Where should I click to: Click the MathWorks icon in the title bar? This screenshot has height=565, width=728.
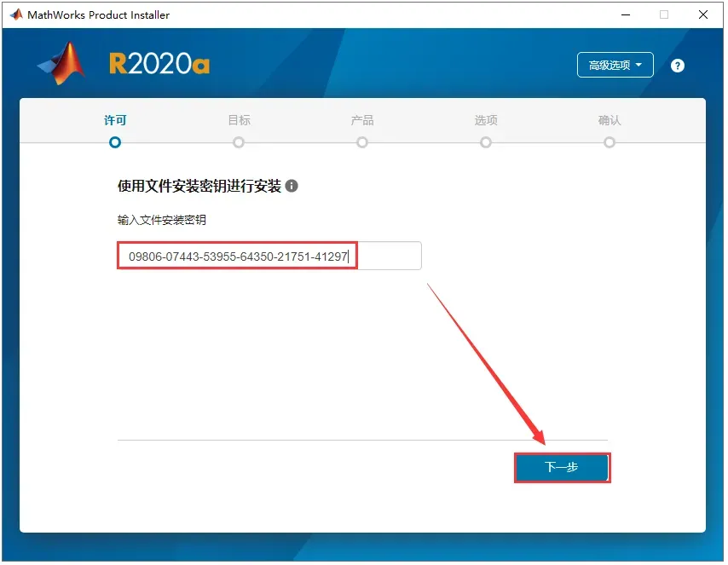coord(17,14)
